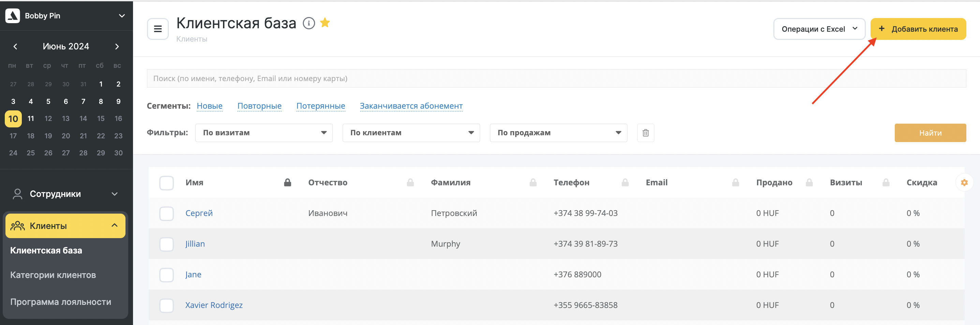
Task: Sort by Фамилия column header
Action: 450,183
